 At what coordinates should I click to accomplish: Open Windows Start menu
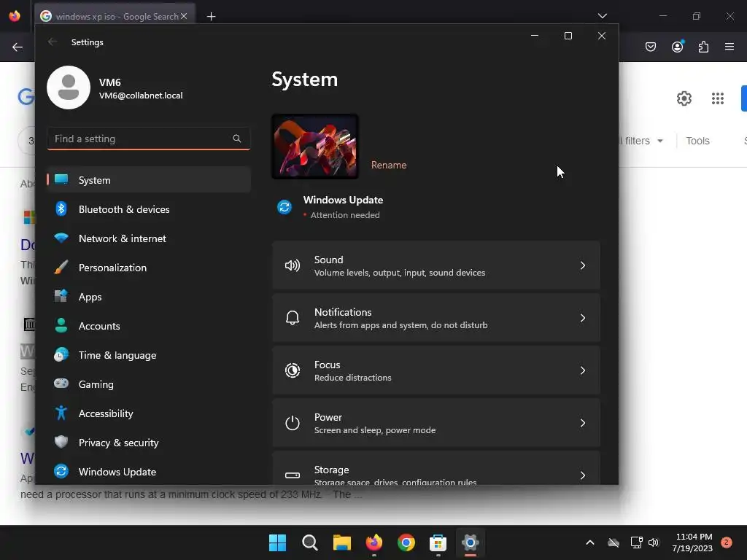tap(277, 542)
